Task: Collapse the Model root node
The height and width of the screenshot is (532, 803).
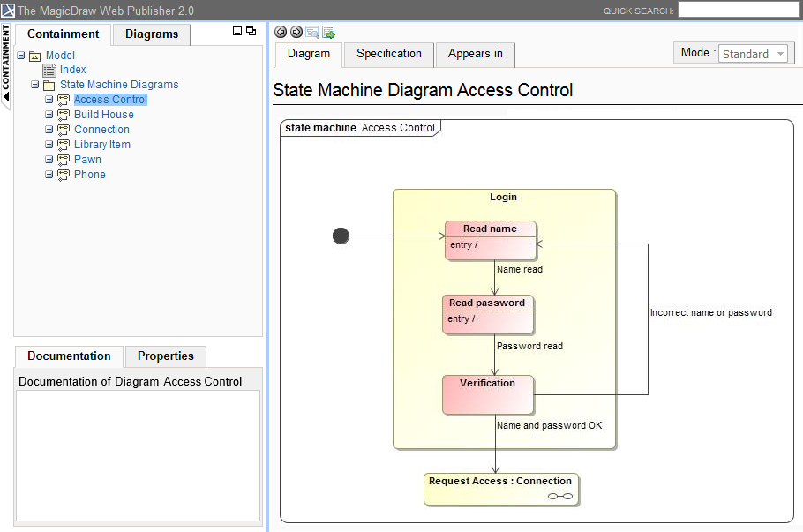Action: 20,56
